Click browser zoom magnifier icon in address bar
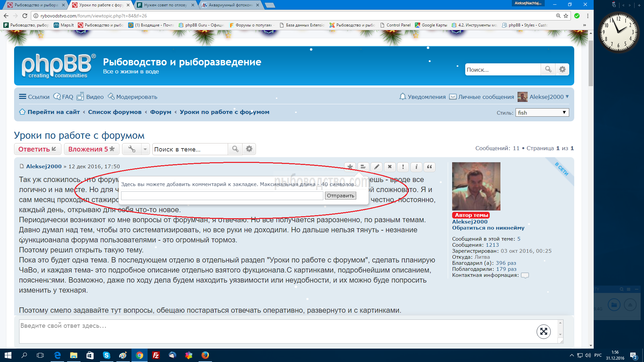 tap(558, 16)
